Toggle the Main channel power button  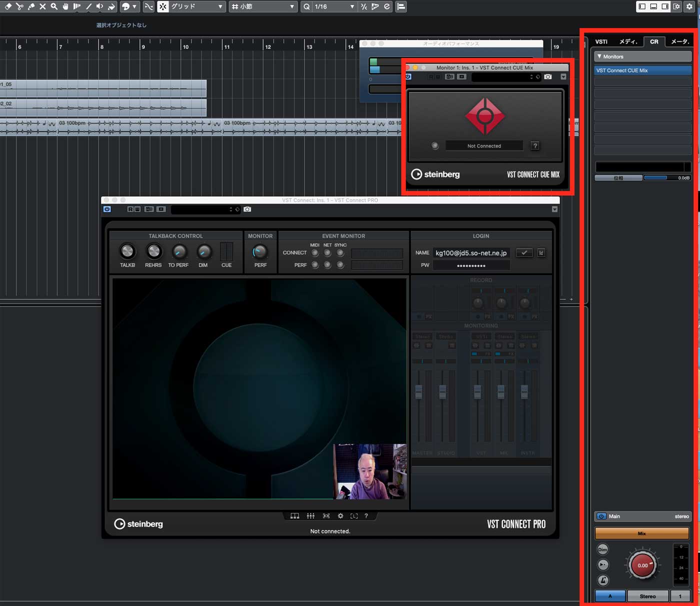click(x=601, y=516)
